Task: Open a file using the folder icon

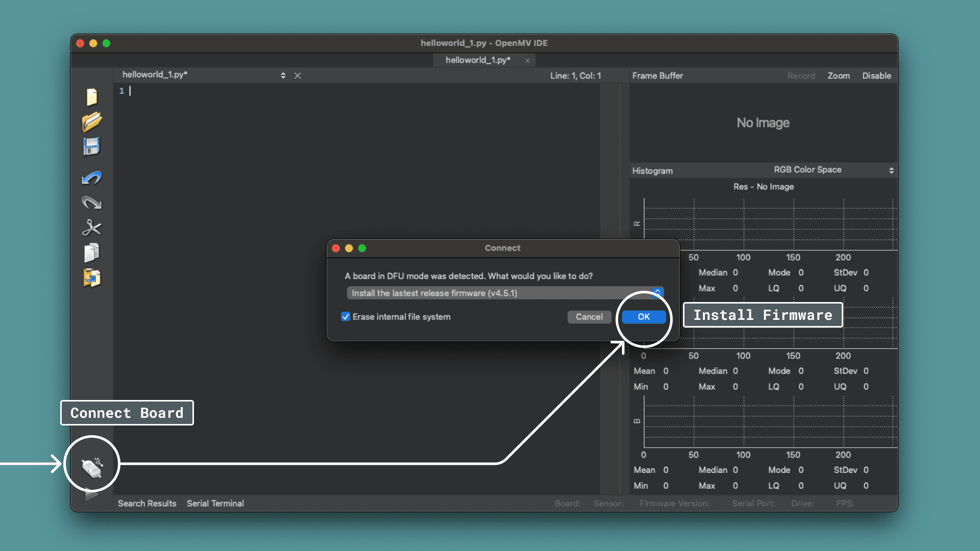Action: pos(92,122)
